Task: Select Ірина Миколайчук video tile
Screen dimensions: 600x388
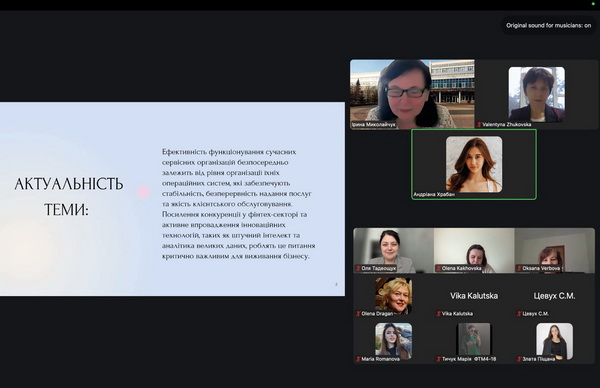Action: (412, 94)
